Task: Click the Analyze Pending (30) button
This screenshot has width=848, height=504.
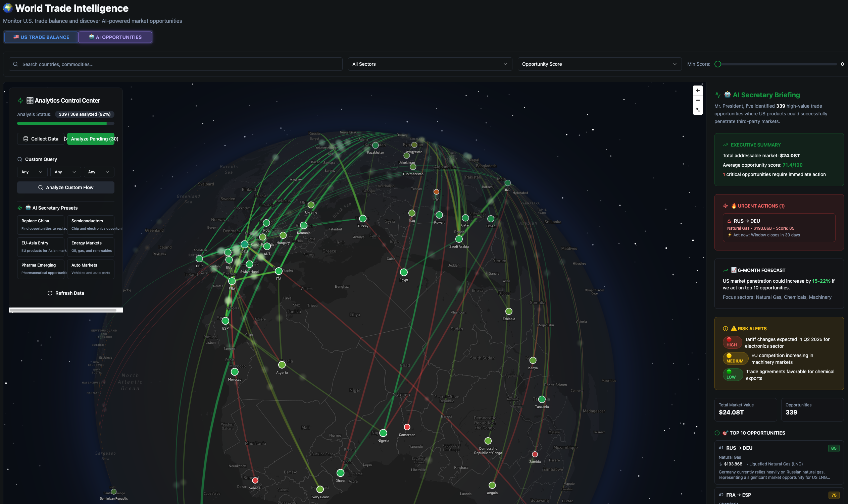Action: (x=91, y=138)
